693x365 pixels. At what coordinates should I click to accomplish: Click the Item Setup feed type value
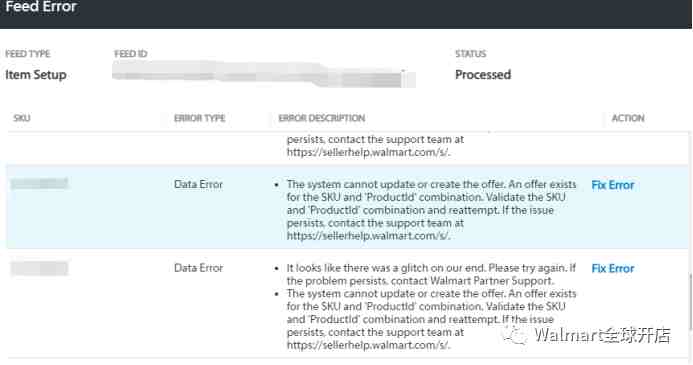click(x=36, y=75)
